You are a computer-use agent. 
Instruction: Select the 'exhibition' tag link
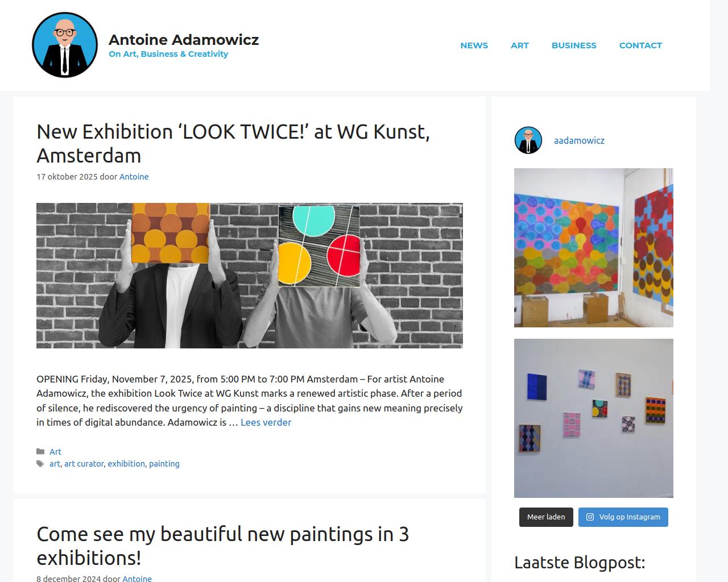126,464
